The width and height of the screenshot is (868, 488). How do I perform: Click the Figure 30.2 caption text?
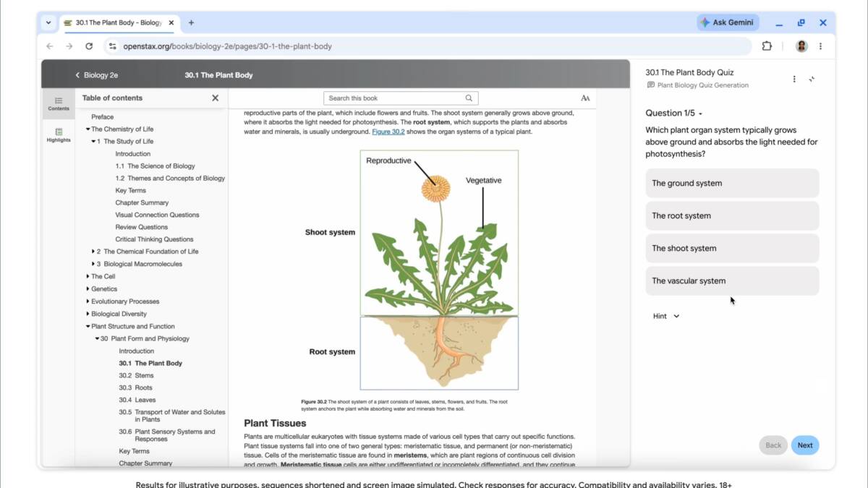pos(404,405)
